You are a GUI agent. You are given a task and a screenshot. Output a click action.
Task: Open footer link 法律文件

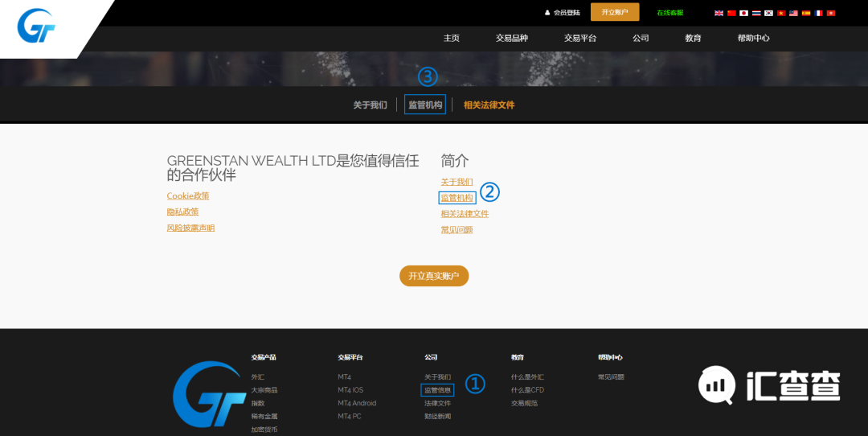[x=437, y=403]
